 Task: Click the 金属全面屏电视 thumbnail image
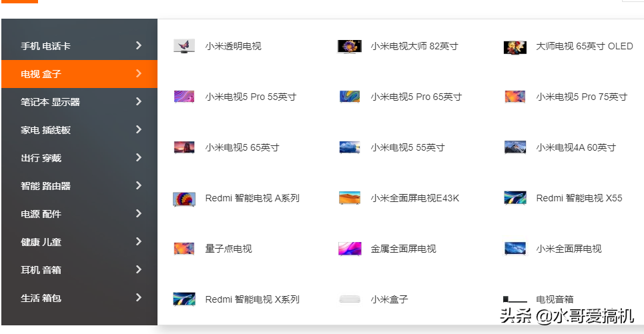350,249
